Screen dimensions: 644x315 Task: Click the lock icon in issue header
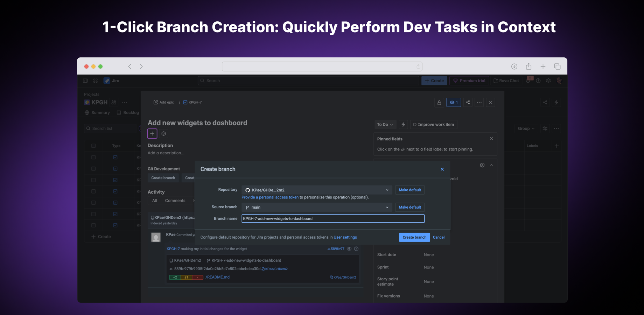(439, 103)
